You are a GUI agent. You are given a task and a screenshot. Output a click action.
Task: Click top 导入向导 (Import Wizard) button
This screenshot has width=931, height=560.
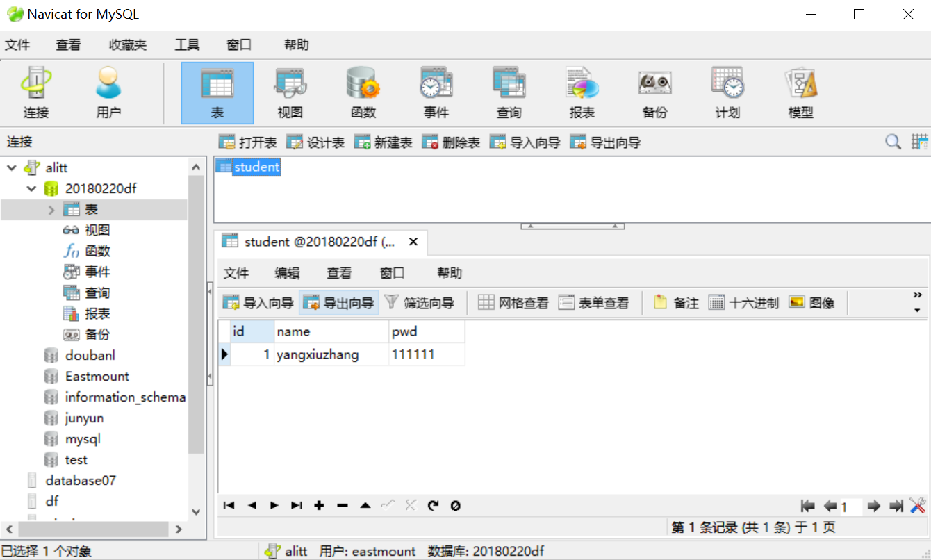525,142
